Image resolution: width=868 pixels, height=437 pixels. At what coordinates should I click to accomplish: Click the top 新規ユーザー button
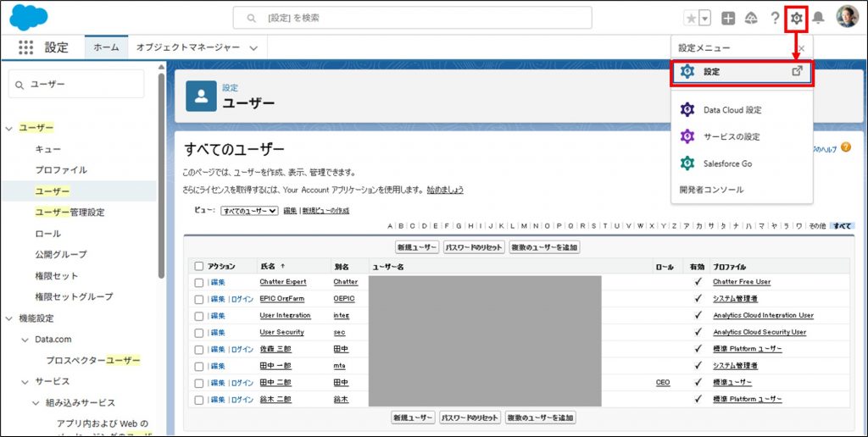tap(415, 247)
